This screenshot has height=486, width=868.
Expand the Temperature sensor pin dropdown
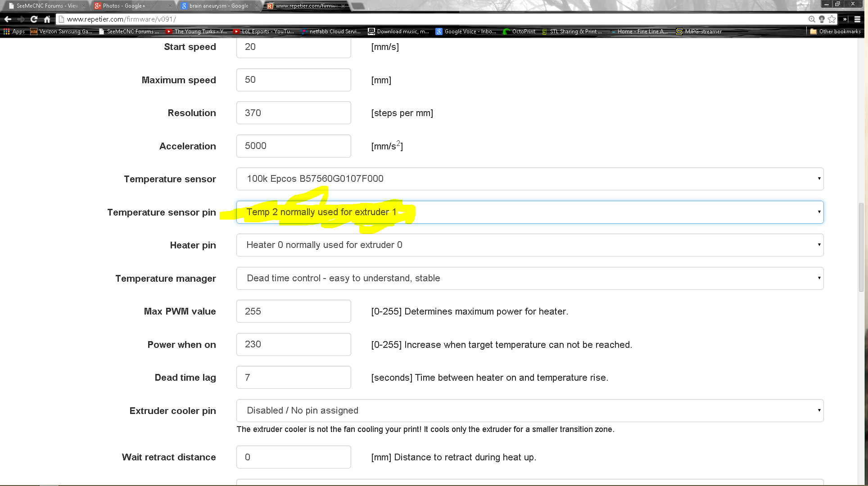click(x=529, y=212)
